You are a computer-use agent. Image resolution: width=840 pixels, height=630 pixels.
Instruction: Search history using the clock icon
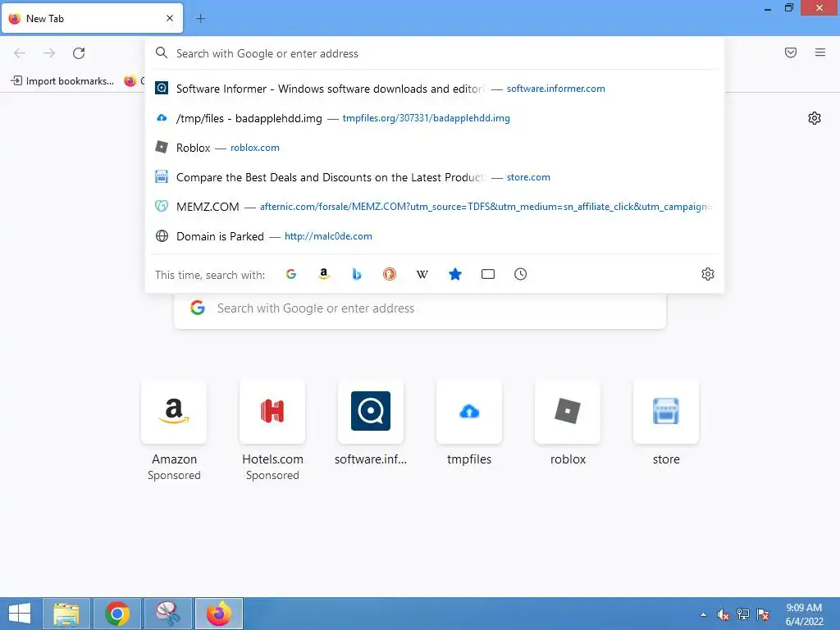click(520, 274)
